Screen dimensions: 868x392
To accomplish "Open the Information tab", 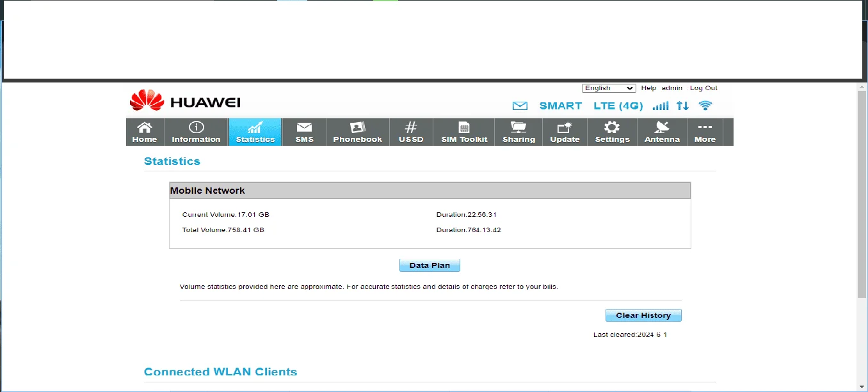I will (x=196, y=132).
